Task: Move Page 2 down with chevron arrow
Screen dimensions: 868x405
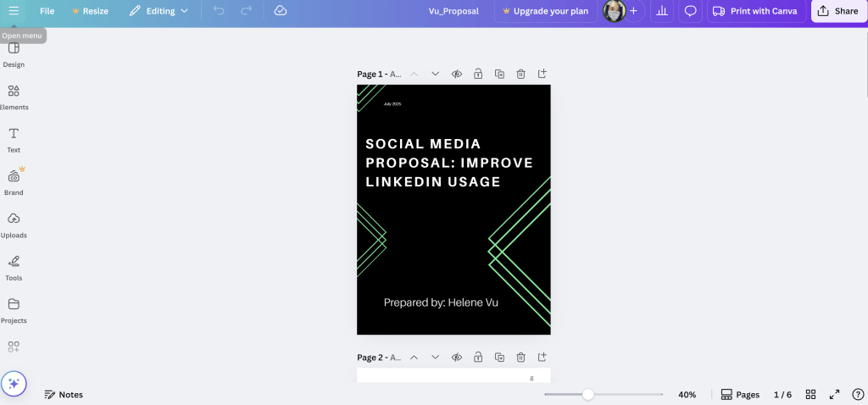Action: point(436,358)
